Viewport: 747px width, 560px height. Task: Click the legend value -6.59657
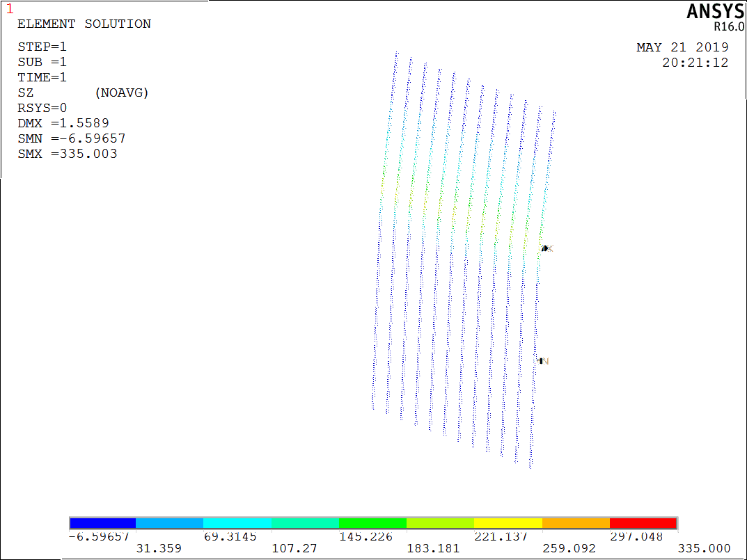(99, 536)
